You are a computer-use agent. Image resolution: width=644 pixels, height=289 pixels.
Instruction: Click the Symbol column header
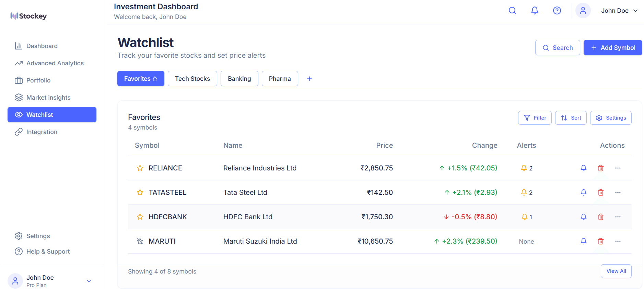click(147, 145)
